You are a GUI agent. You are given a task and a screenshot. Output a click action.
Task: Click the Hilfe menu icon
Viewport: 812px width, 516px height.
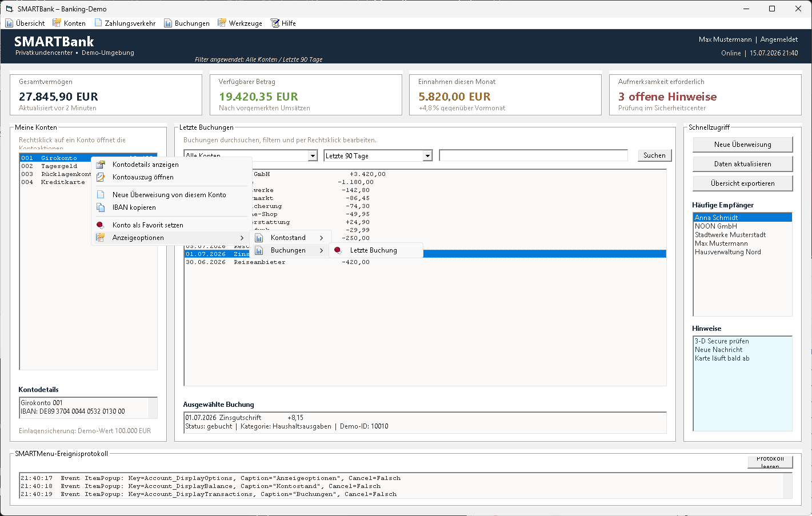point(275,23)
